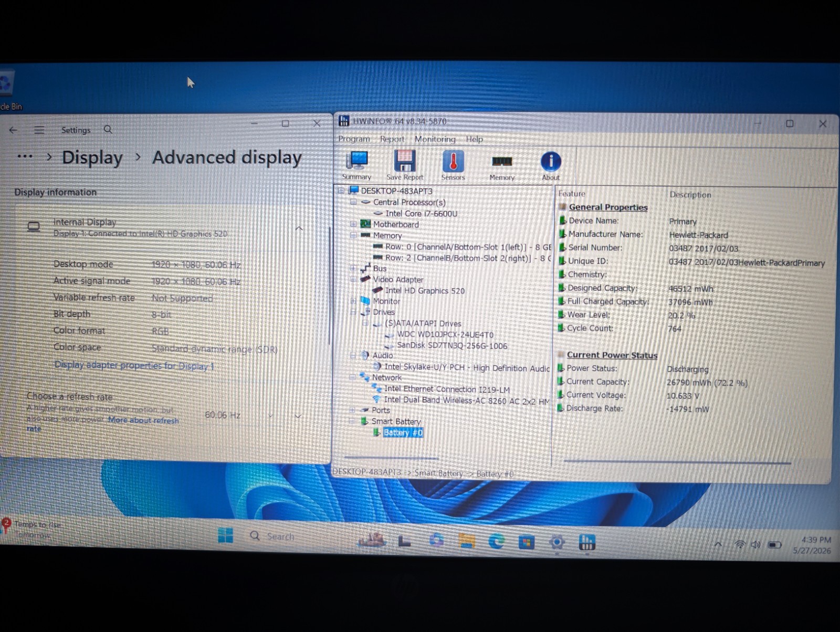The height and width of the screenshot is (632, 840).
Task: Expand the Ports tree node
Action: tap(352, 410)
